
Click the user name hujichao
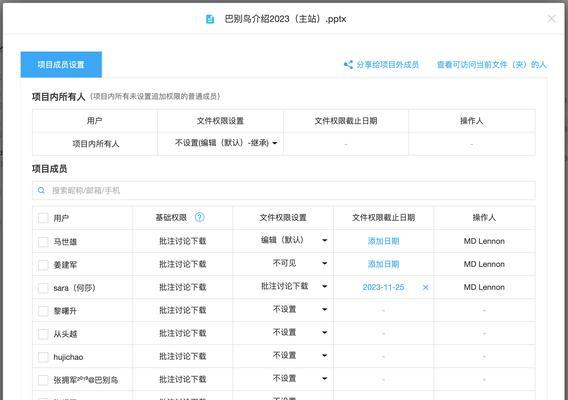point(68,357)
